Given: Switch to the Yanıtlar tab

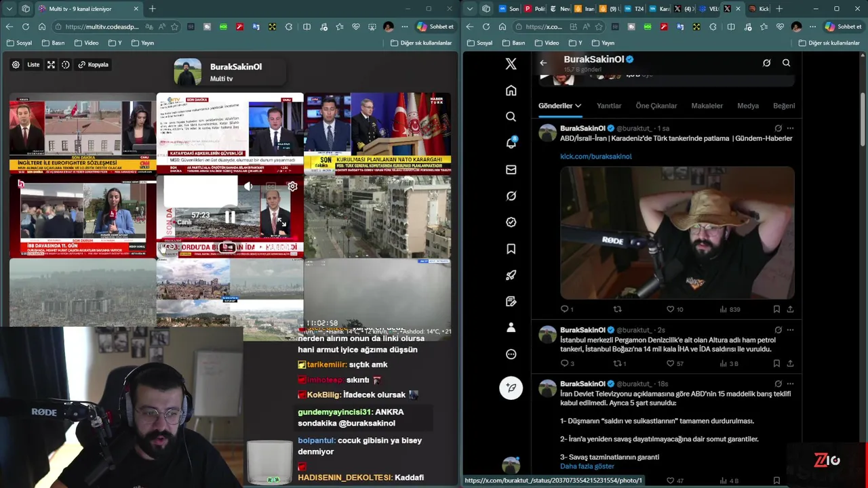Looking at the screenshot, I should click(x=609, y=106).
